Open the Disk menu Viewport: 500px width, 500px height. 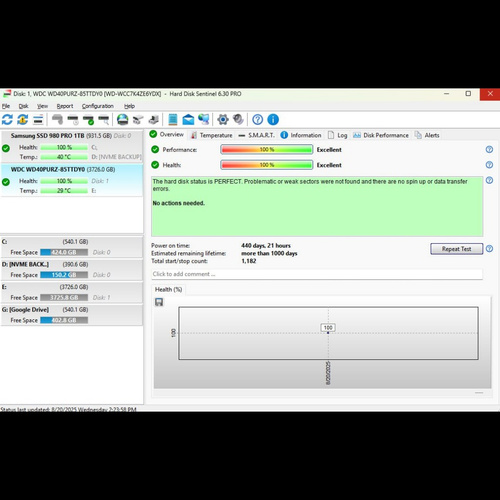[23, 106]
